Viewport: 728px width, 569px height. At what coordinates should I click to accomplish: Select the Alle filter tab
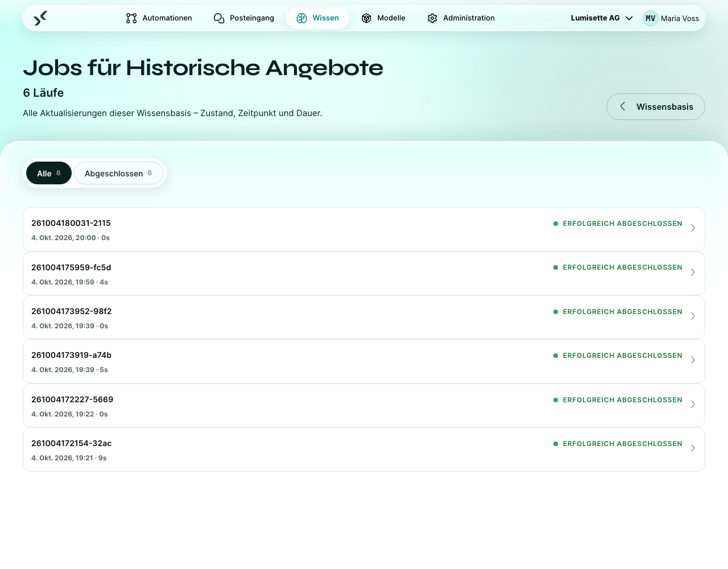pyautogui.click(x=49, y=173)
